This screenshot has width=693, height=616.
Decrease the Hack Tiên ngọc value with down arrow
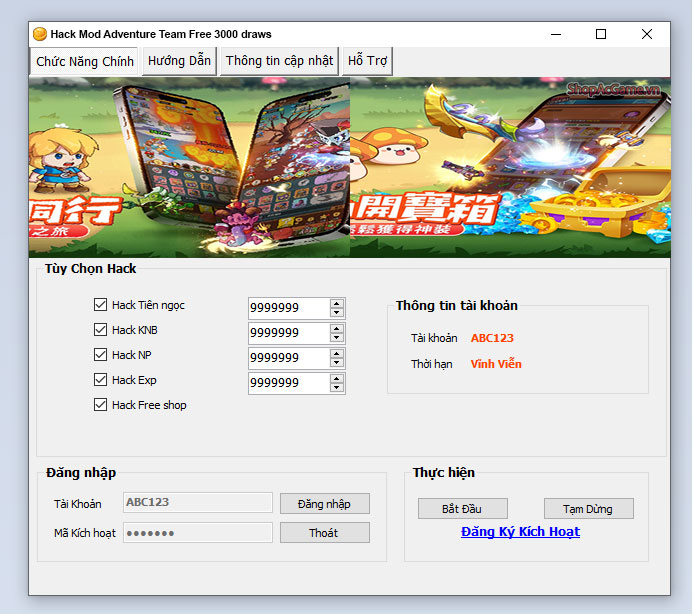coord(337,314)
